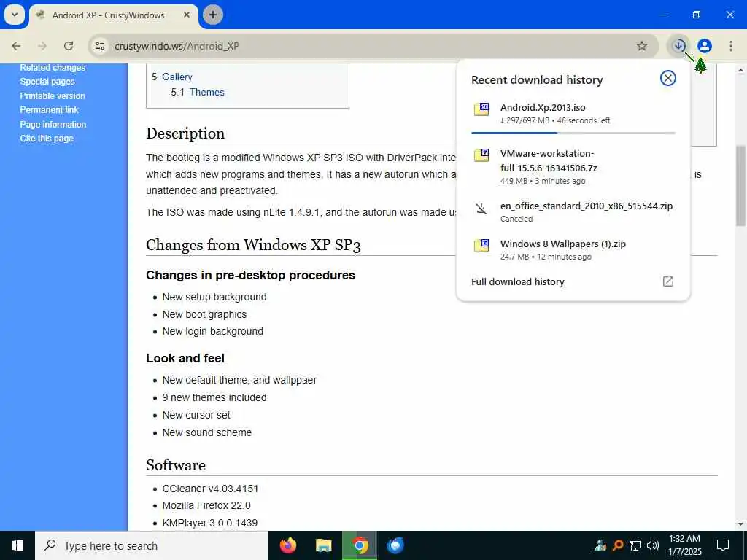Open Printable version link
This screenshot has width=747, height=560.
53,96
